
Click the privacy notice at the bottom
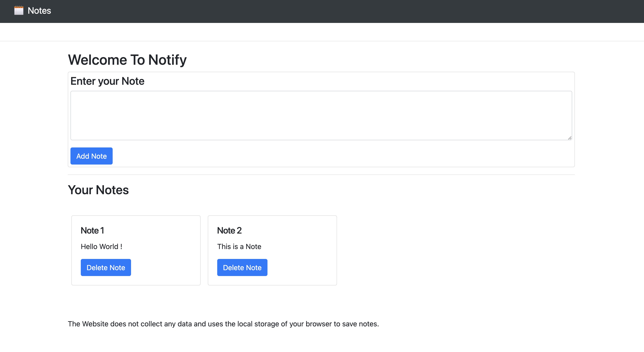pyautogui.click(x=223, y=324)
